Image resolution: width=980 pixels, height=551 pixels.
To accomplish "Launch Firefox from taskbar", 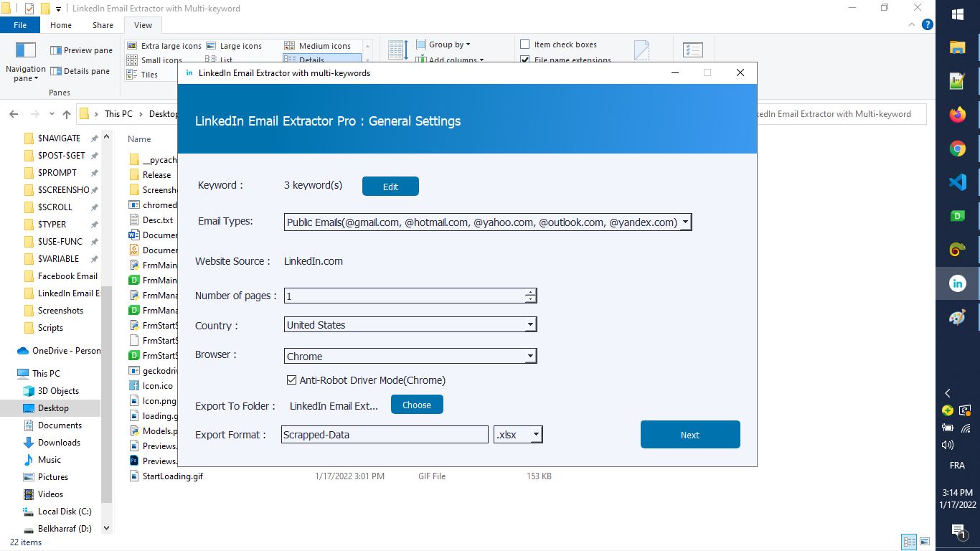I will (958, 115).
